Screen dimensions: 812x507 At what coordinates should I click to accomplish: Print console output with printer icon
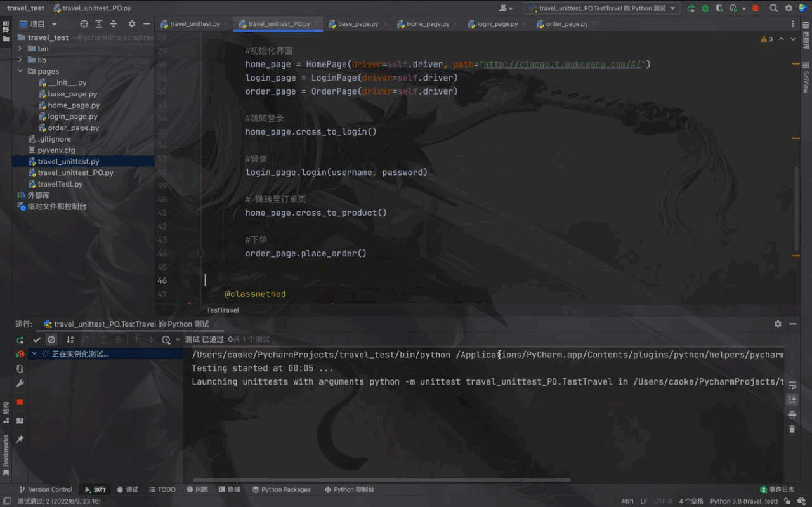click(x=792, y=414)
